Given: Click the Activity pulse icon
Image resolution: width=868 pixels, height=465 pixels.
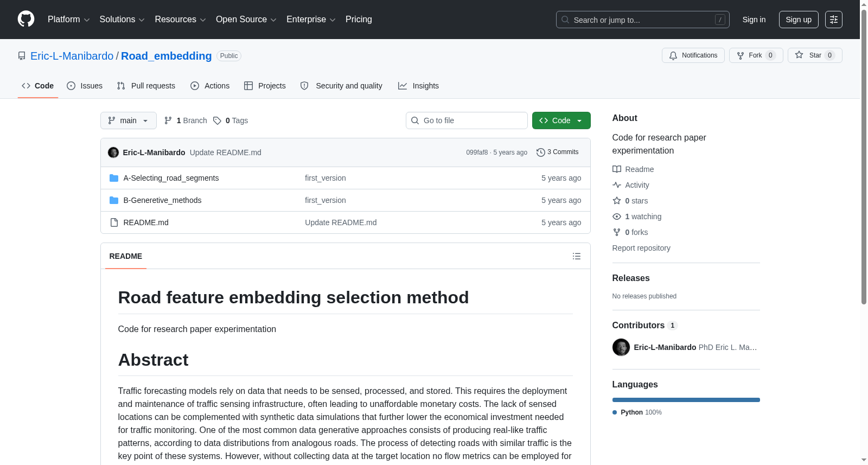Looking at the screenshot, I should point(617,185).
